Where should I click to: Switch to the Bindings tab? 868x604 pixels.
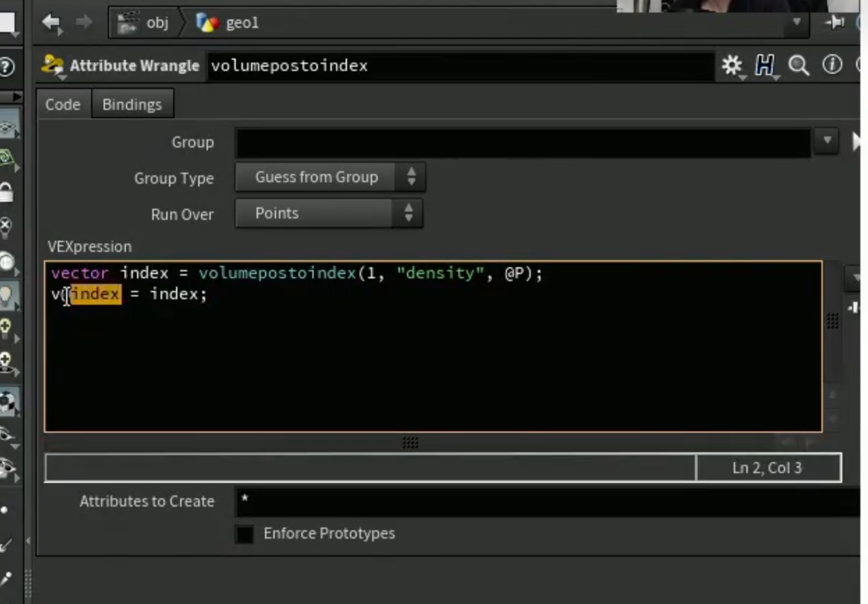coord(132,104)
